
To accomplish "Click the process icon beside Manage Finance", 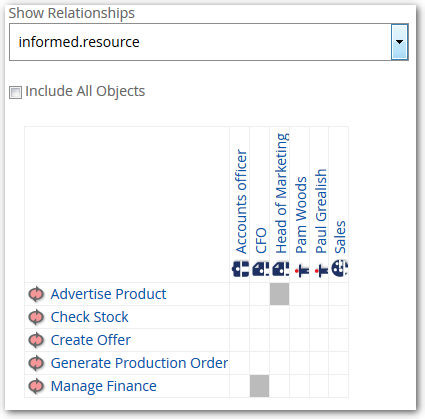I will coord(36,386).
